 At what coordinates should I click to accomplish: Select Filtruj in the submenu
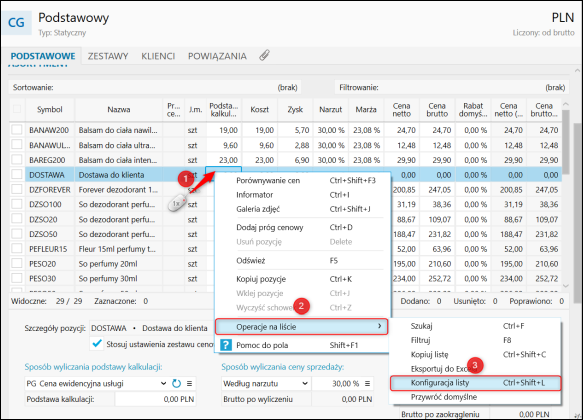476,340
